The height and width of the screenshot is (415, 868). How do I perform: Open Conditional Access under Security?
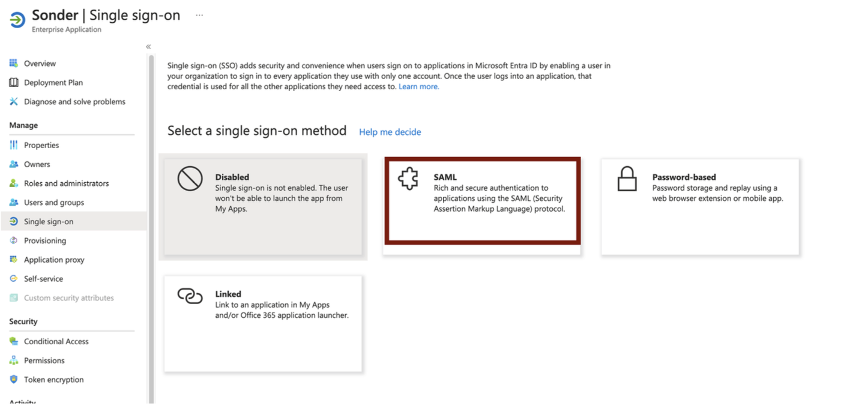click(56, 341)
